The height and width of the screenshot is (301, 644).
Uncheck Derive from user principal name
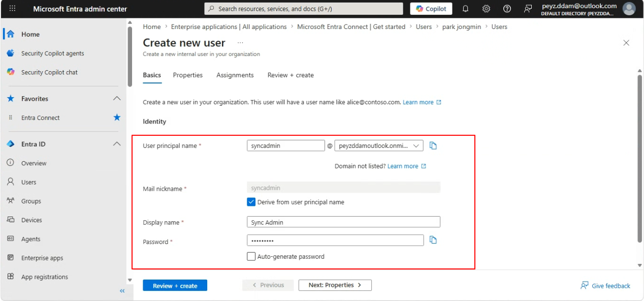tap(251, 202)
